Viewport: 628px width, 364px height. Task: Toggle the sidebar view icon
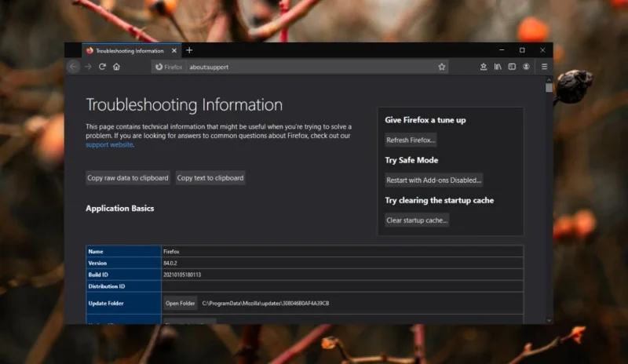[512, 67]
